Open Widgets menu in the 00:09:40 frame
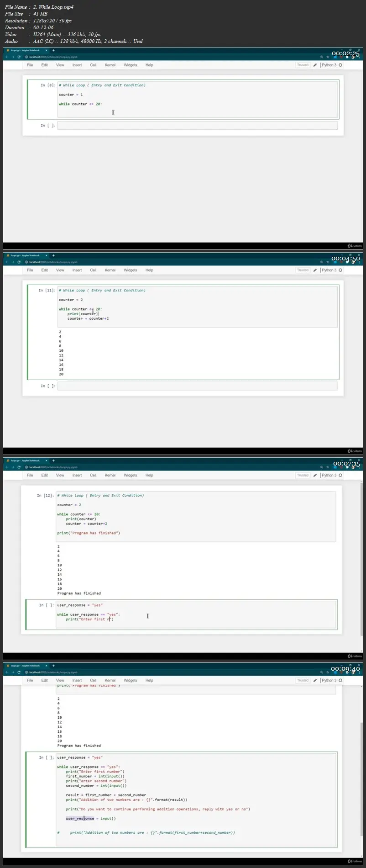Viewport: 366px width, 868px height. (131, 680)
